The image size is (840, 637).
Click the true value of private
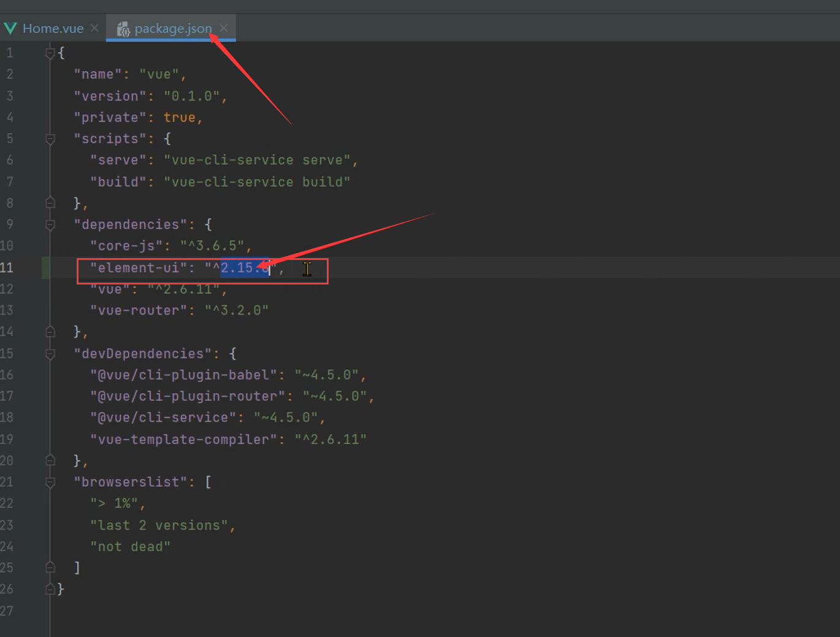[x=179, y=117]
